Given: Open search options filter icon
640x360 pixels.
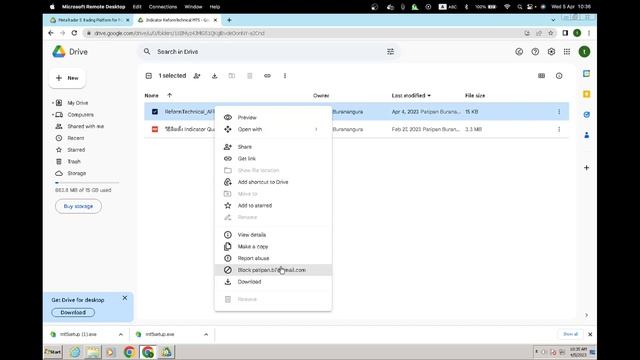Looking at the screenshot, I should pos(391,52).
